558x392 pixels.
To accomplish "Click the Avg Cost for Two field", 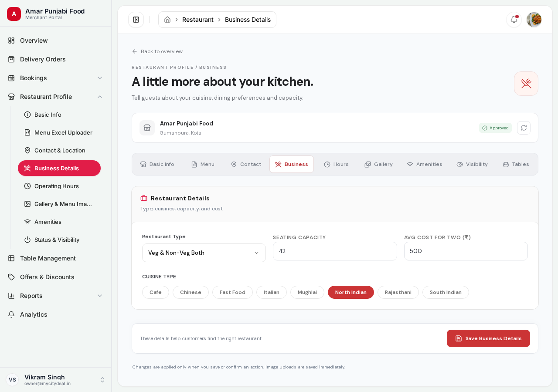I will pyautogui.click(x=466, y=251).
